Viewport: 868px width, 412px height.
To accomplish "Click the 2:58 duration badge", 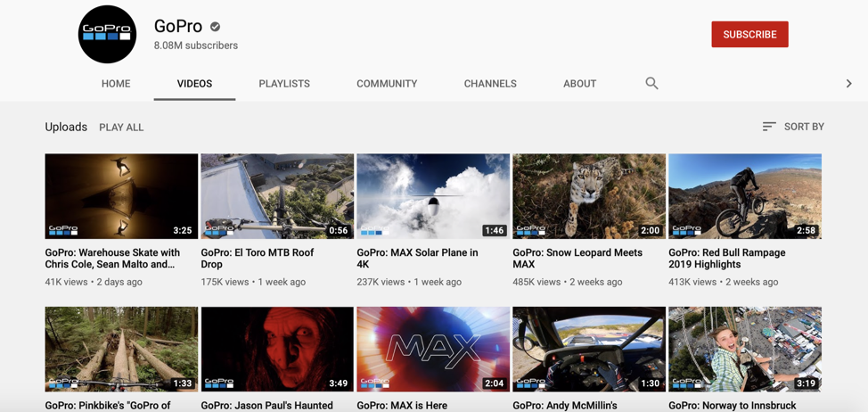I will click(806, 230).
